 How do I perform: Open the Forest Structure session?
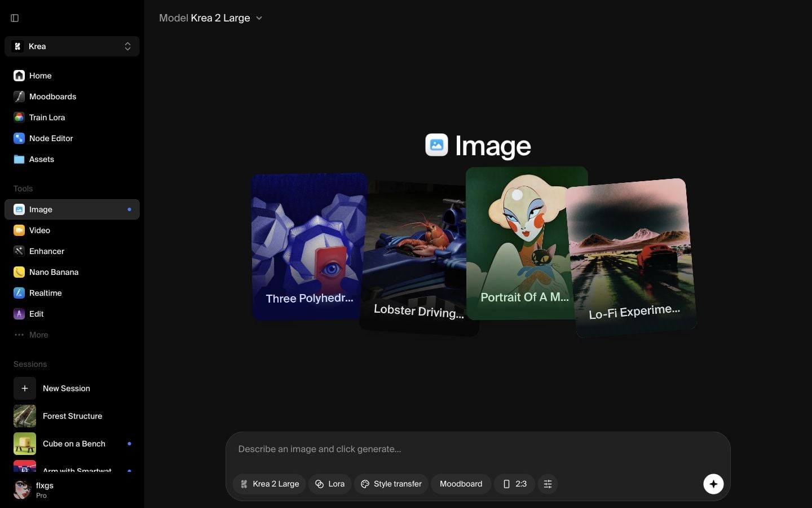coord(72,416)
